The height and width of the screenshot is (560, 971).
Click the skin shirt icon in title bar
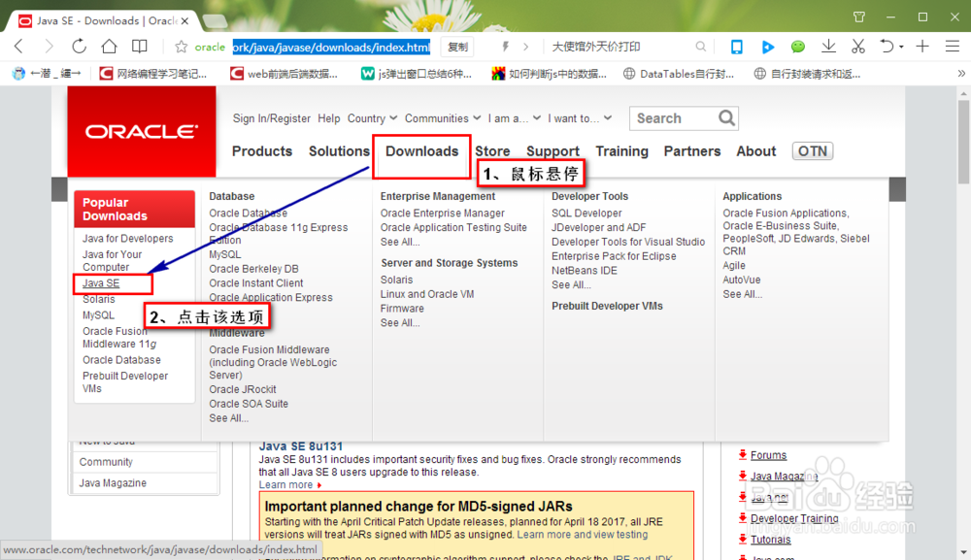(859, 16)
